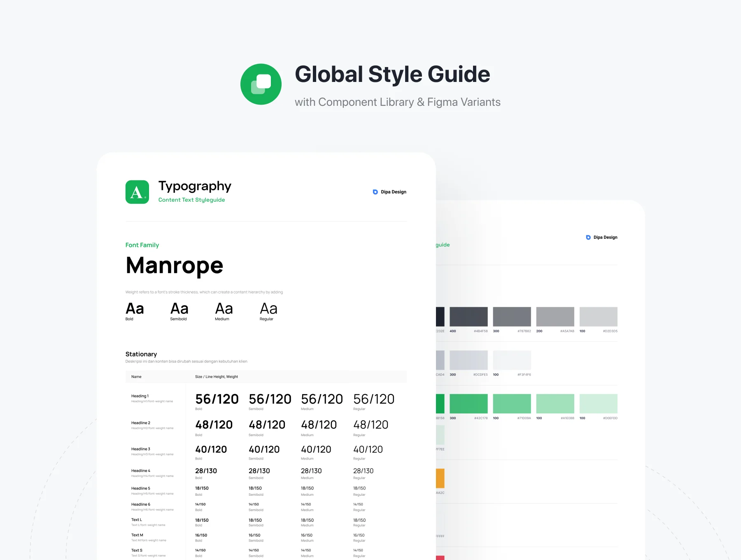Click the weight description sentence under Manrope
Screen dimensions: 741x560
(204, 292)
